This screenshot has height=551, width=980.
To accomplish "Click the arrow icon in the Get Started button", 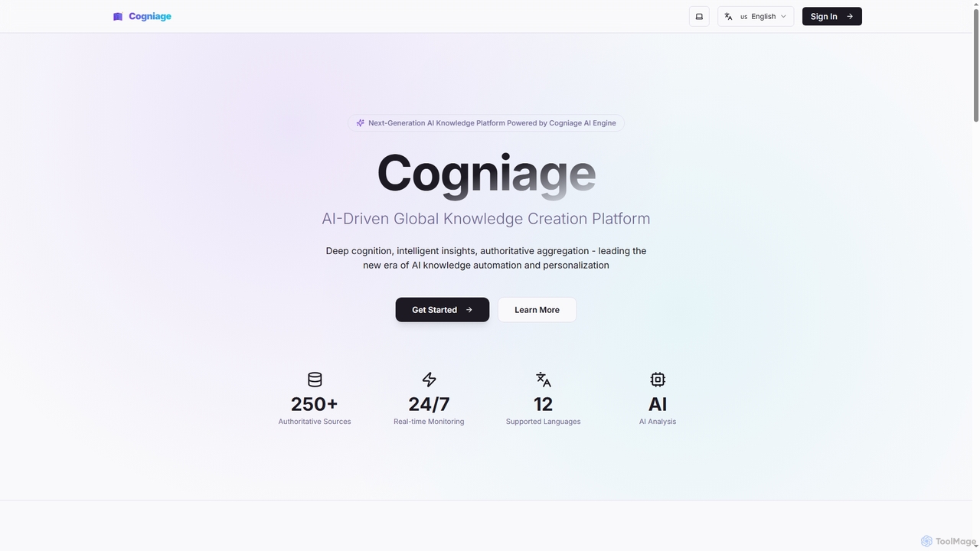I will (469, 310).
